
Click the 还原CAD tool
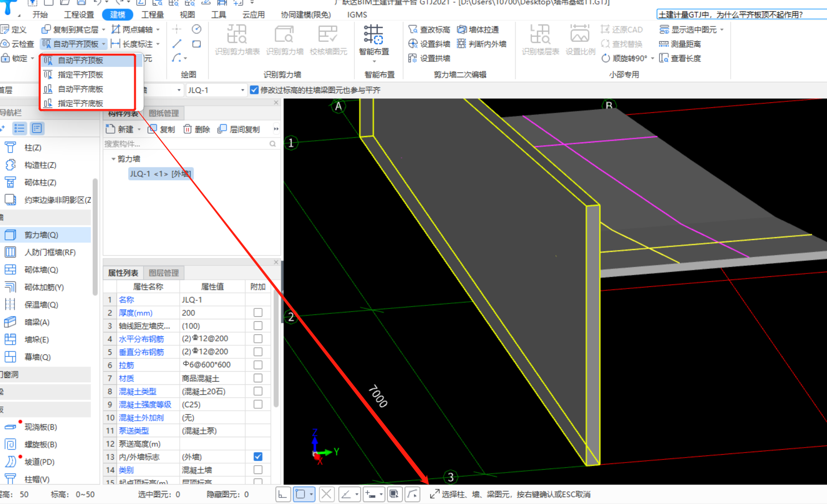pyautogui.click(x=622, y=29)
